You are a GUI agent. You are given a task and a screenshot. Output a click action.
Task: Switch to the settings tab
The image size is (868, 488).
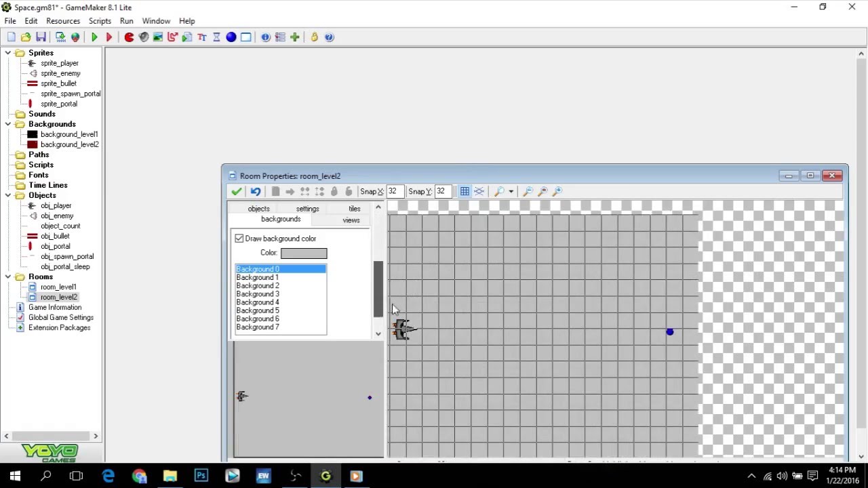point(307,209)
